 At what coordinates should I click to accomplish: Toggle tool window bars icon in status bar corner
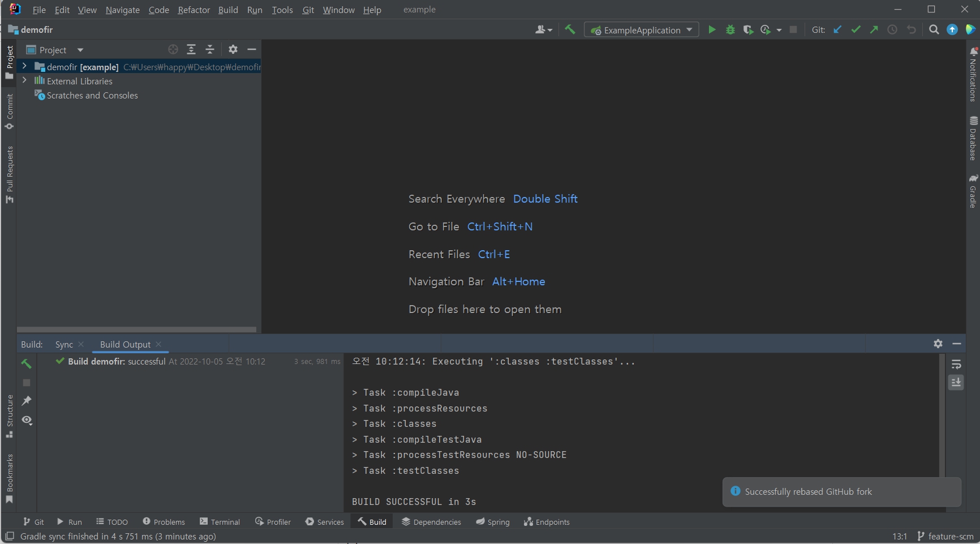[9, 536]
